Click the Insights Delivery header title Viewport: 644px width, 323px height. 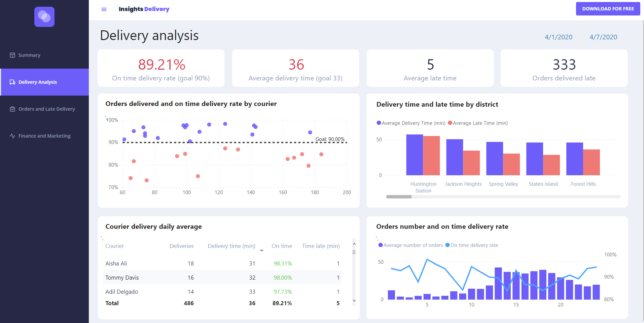click(144, 9)
